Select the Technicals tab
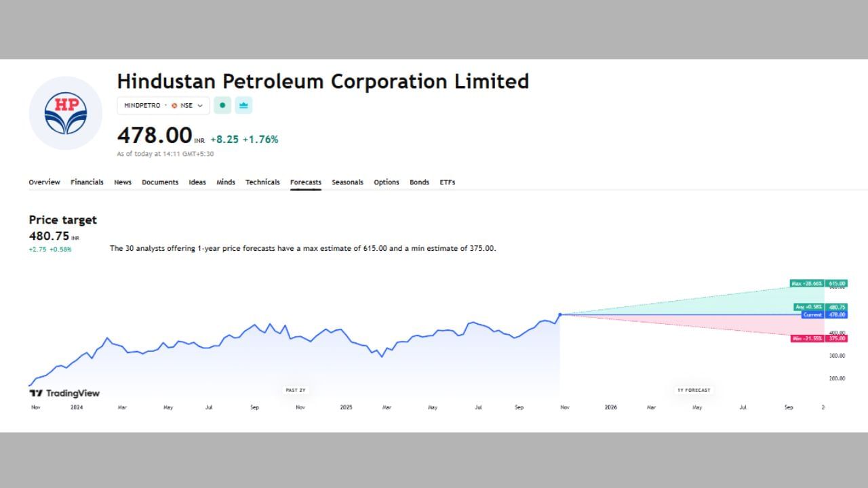This screenshot has width=868, height=488. 262,182
